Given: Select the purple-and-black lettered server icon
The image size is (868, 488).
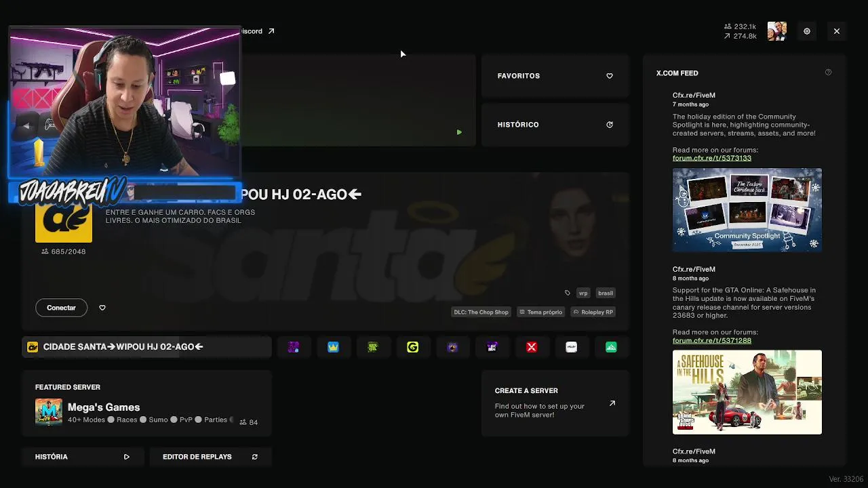Looking at the screenshot, I should (x=492, y=347).
